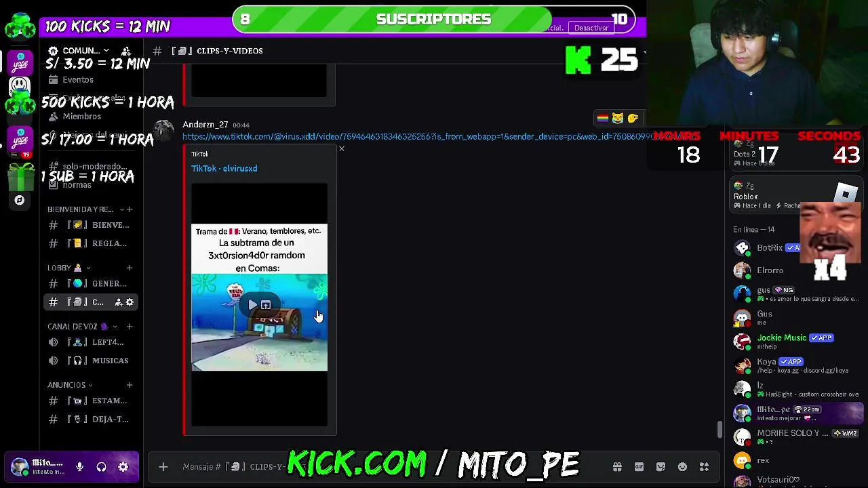The image size is (868, 488).
Task: Open the apps launcher icon in message bar
Action: pos(704,466)
